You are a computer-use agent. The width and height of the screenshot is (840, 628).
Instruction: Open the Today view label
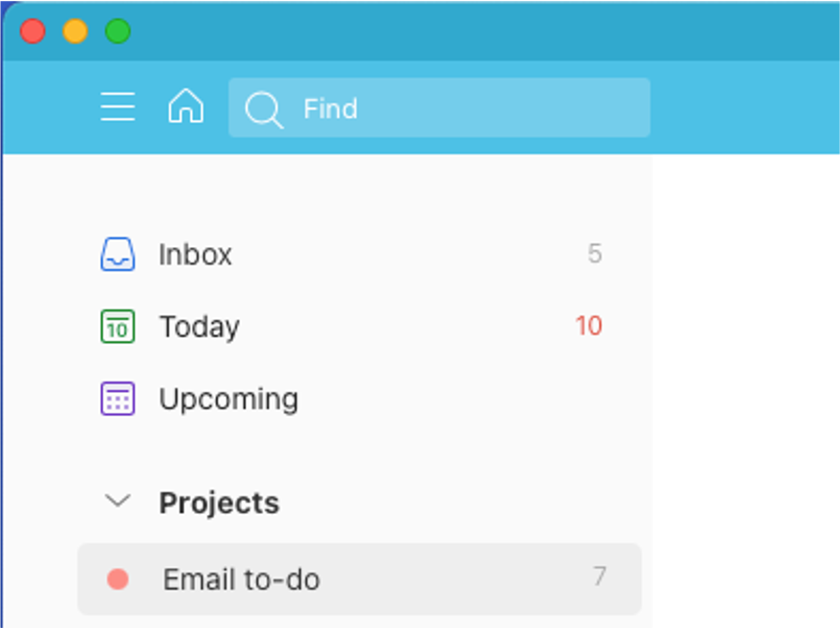pos(199,327)
